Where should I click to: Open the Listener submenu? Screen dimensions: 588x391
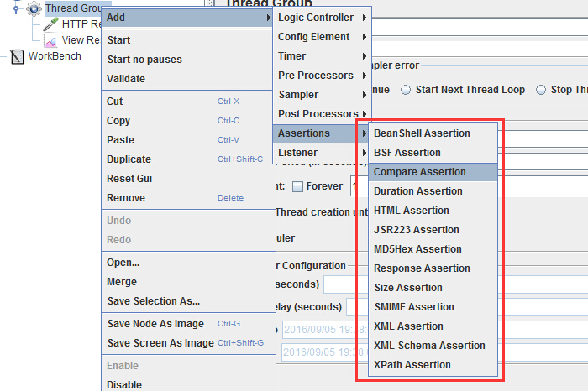(322, 153)
